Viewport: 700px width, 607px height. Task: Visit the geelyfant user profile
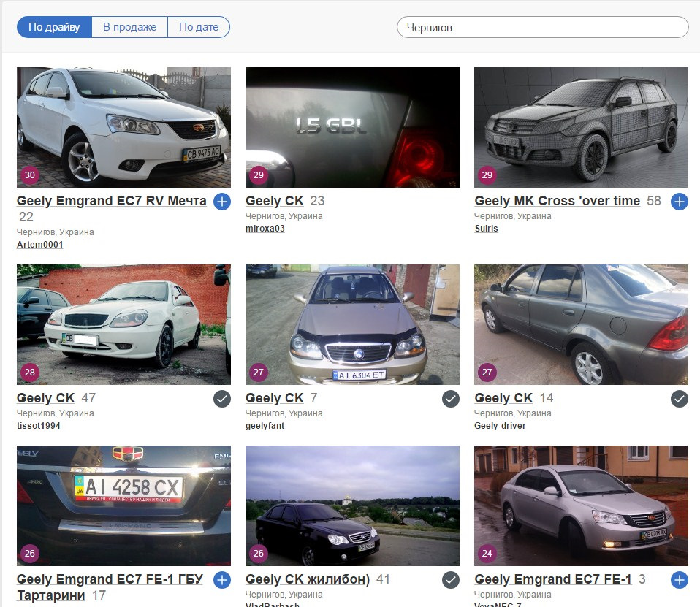tap(265, 426)
